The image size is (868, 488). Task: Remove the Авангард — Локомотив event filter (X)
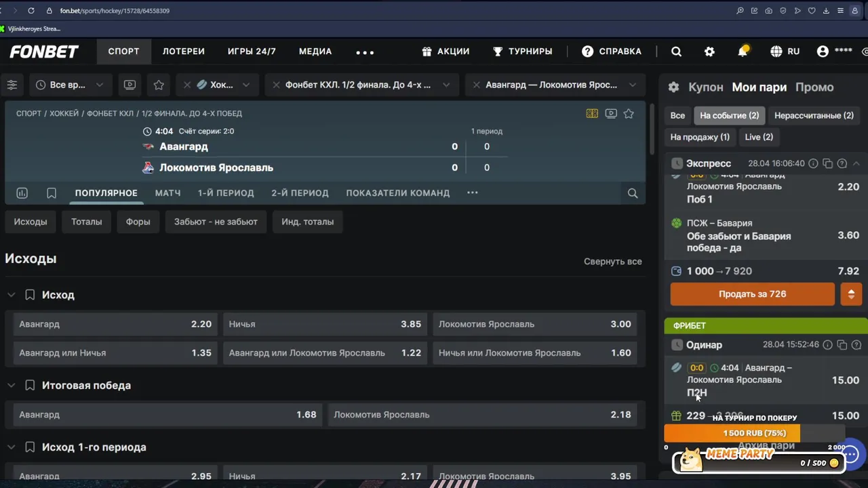476,85
